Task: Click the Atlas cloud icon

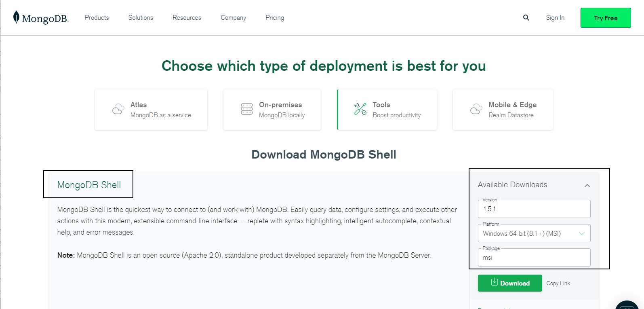Action: [118, 109]
